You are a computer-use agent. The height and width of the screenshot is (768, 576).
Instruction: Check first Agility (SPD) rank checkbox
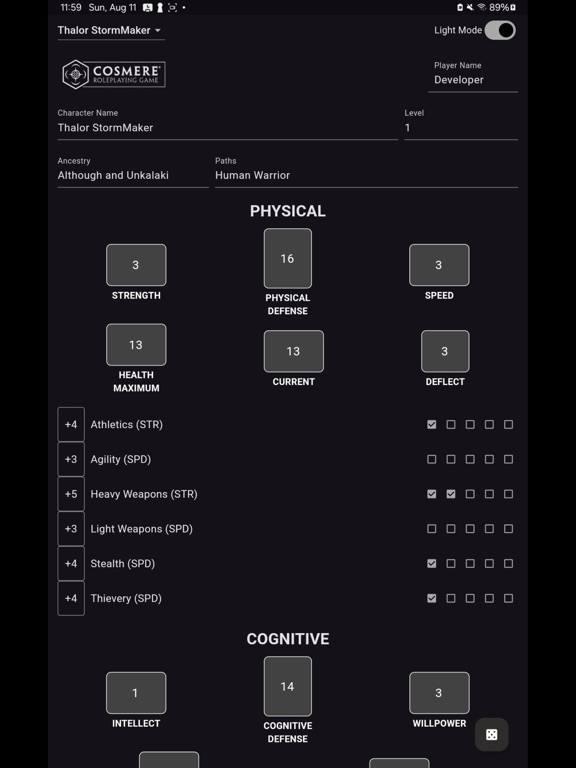[432, 459]
